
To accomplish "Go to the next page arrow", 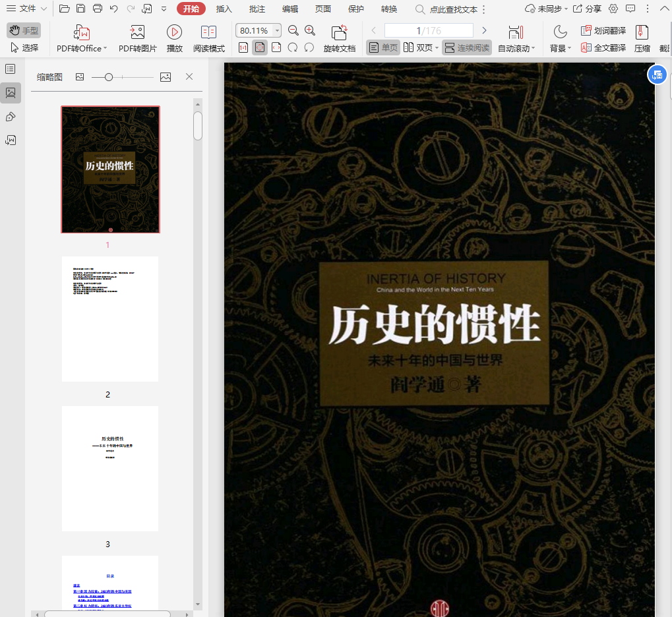I will 484,30.
